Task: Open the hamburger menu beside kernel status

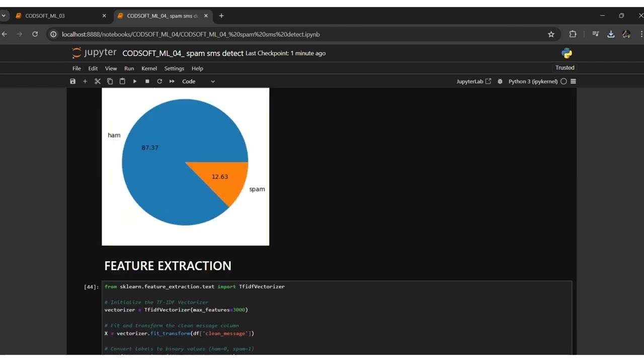Action: click(x=573, y=81)
